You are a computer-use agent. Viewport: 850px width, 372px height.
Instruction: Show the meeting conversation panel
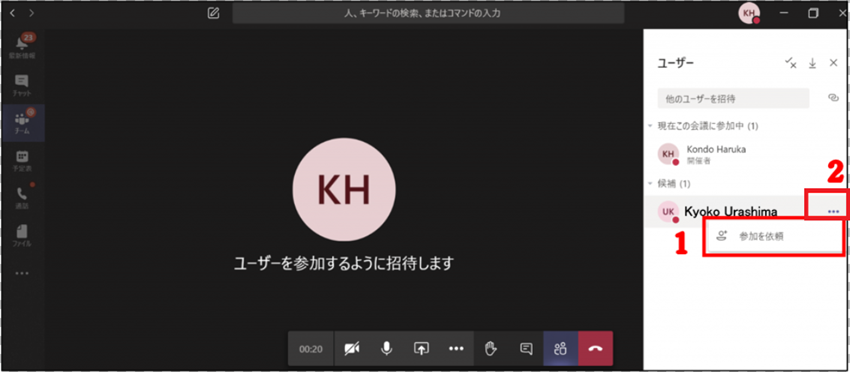point(526,349)
